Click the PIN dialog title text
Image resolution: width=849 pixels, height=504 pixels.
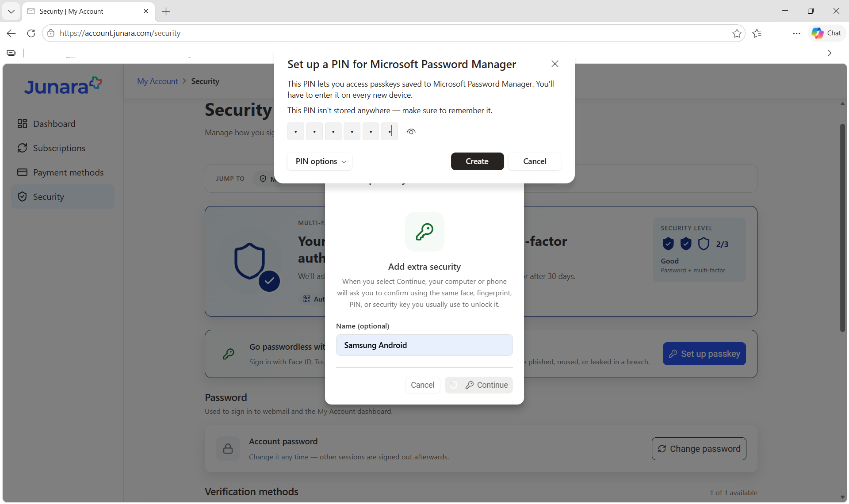click(x=402, y=64)
